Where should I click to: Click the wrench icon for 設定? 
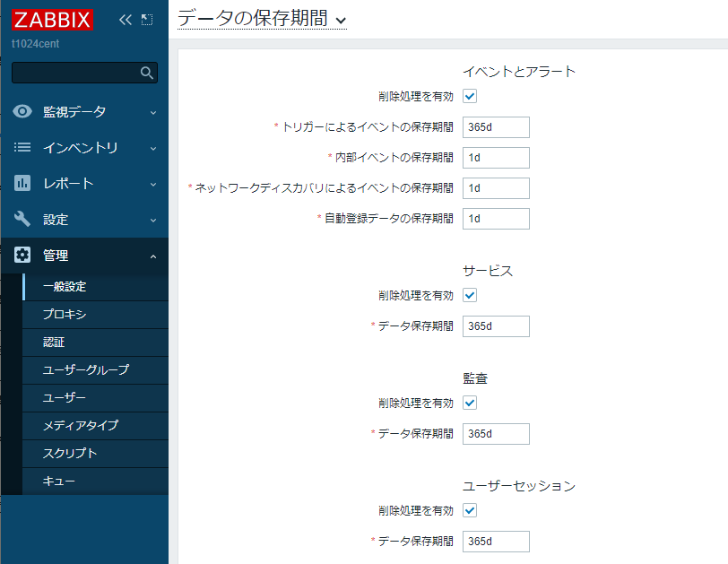[x=22, y=219]
